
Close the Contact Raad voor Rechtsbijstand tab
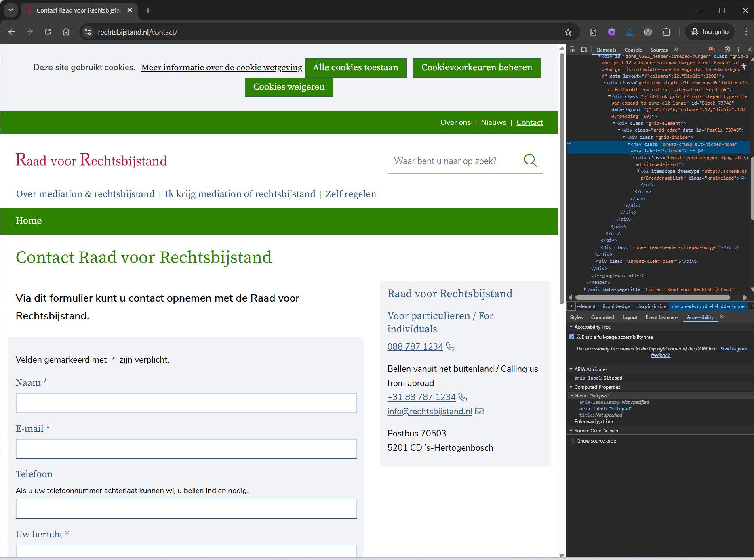130,10
